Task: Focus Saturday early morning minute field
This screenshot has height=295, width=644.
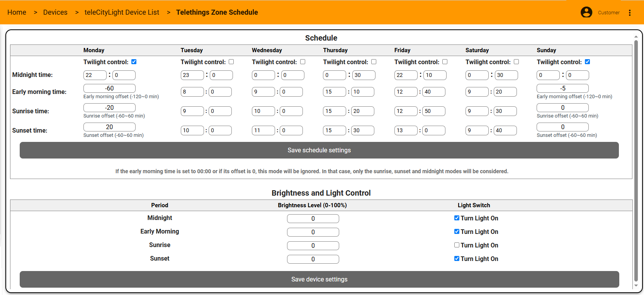Action: click(505, 92)
